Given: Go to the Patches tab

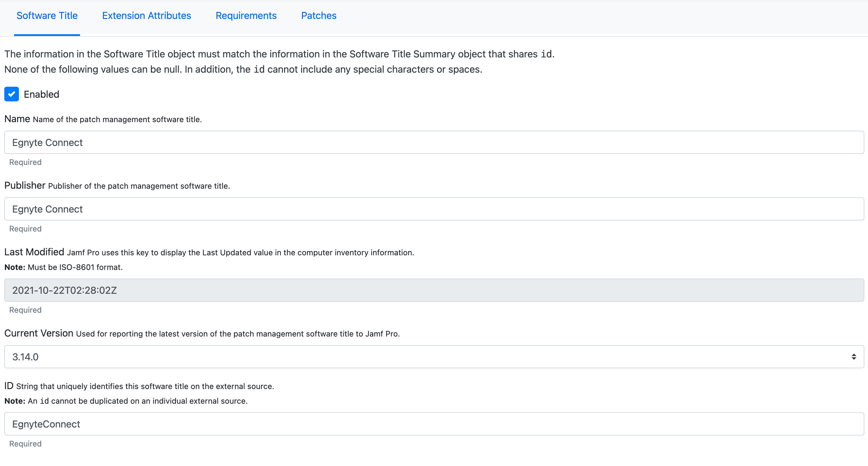Looking at the screenshot, I should pyautogui.click(x=319, y=16).
